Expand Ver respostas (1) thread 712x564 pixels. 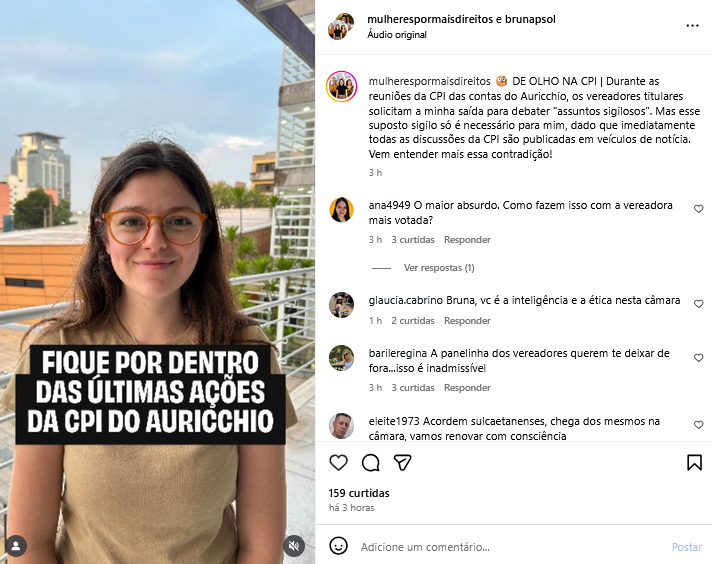point(439,268)
